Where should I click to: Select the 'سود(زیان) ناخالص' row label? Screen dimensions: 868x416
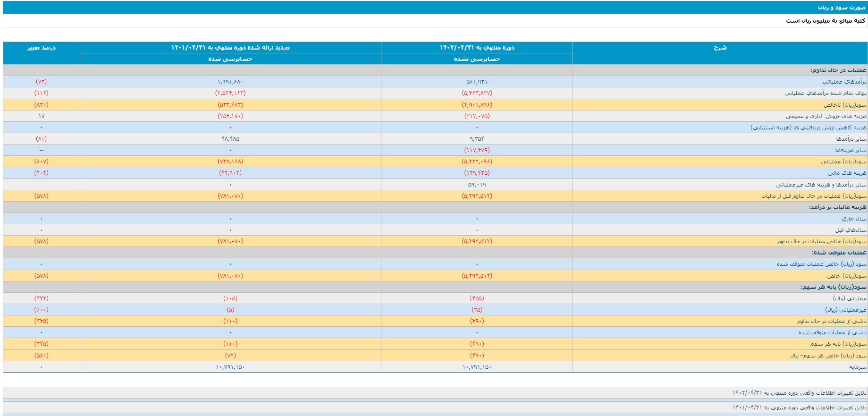845,105
